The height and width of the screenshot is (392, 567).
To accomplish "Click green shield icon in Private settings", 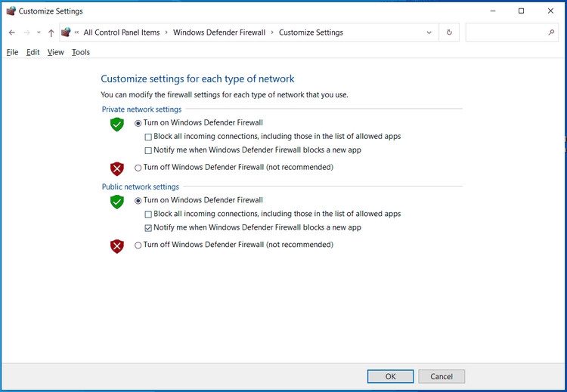I will (x=116, y=125).
